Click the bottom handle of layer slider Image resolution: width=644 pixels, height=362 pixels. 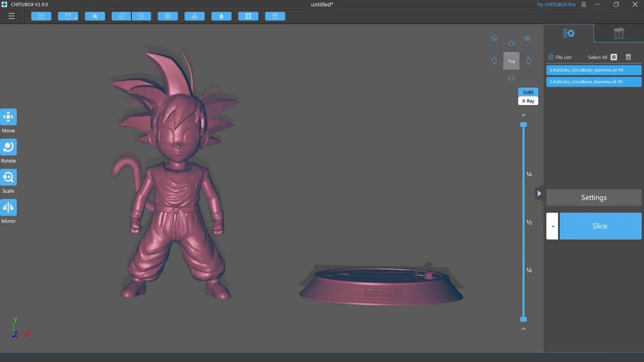pos(523,319)
